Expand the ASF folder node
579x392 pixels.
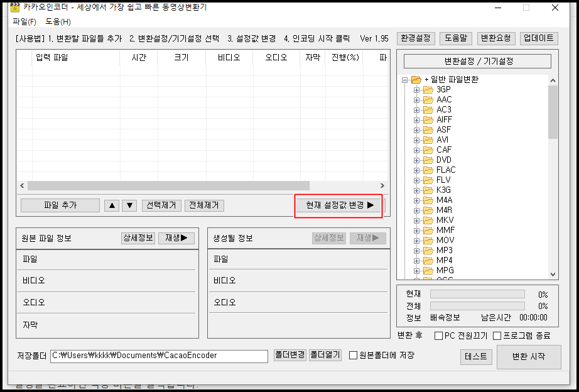(x=416, y=130)
